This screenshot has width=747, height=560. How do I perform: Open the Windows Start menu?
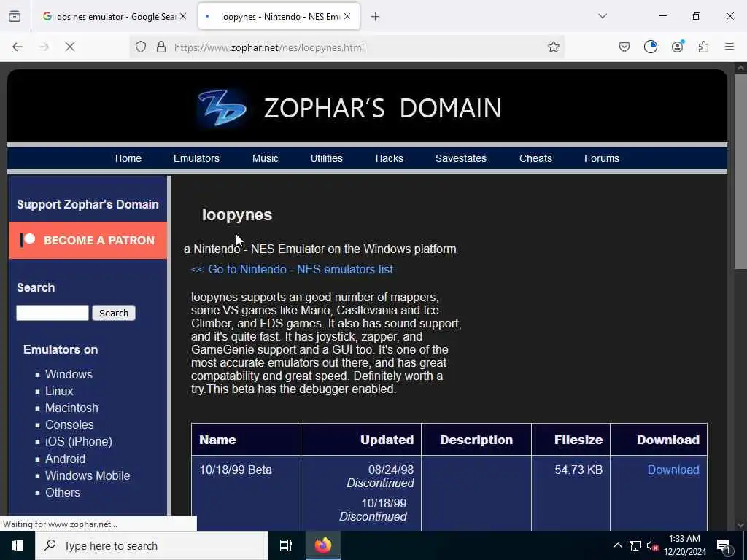tap(18, 545)
